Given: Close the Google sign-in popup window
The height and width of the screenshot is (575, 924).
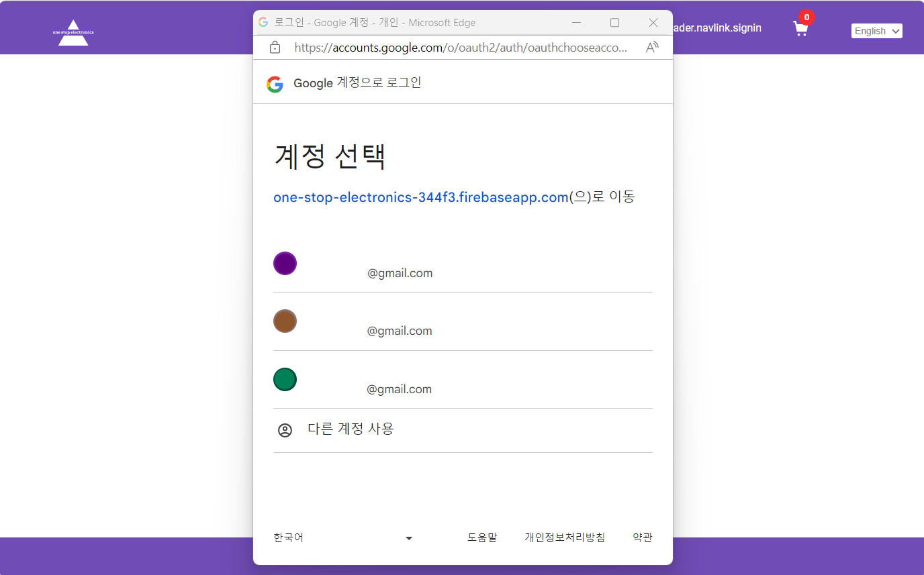Looking at the screenshot, I should point(653,22).
